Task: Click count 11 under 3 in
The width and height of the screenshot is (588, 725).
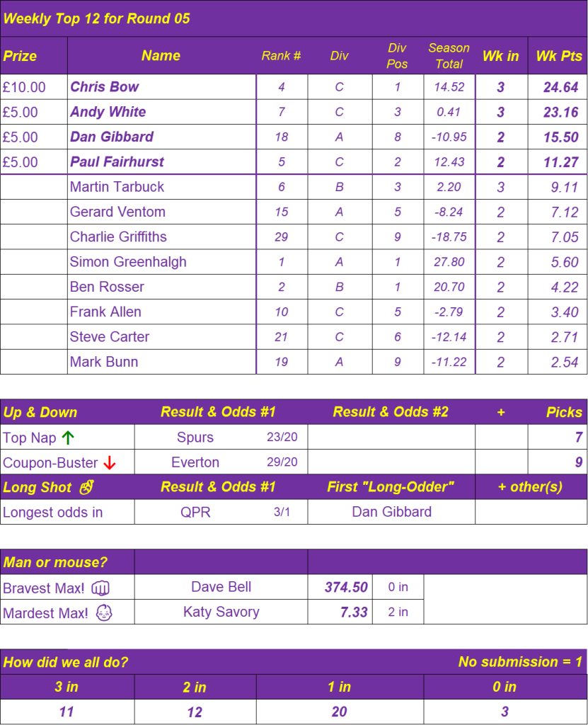Action: [x=67, y=712]
